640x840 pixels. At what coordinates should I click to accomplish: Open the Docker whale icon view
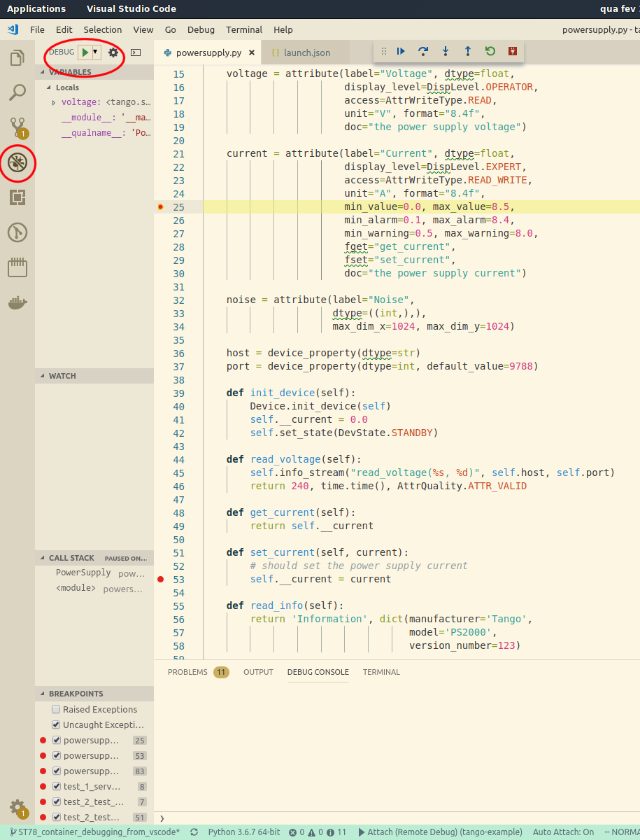tap(17, 303)
